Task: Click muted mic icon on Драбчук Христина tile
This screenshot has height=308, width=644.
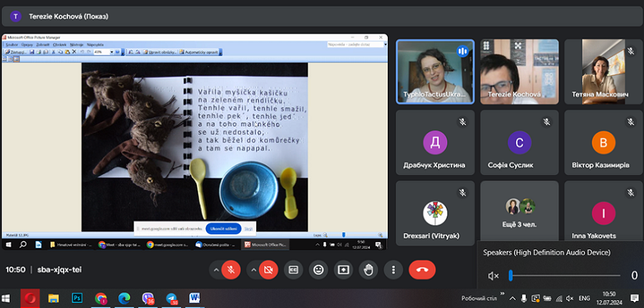Action: click(462, 121)
